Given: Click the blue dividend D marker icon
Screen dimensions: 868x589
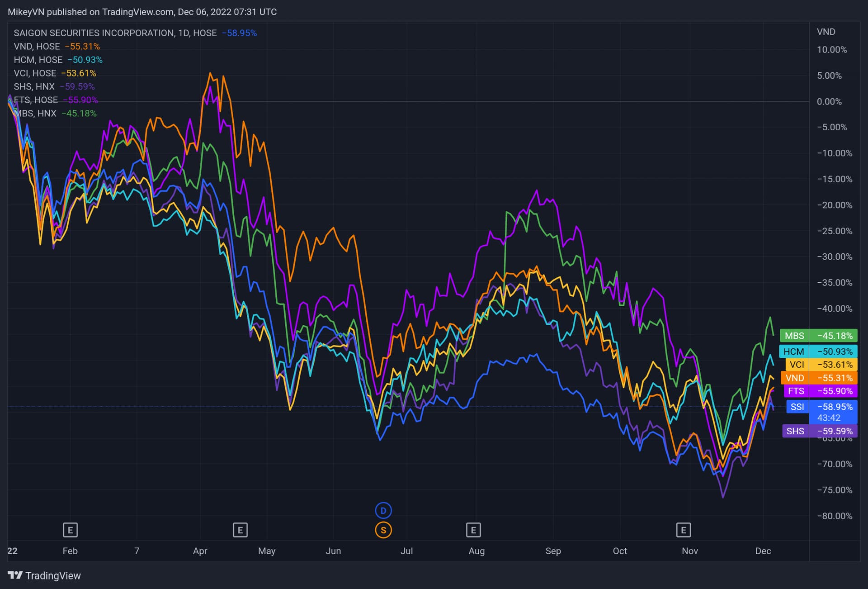Looking at the screenshot, I should pos(383,511).
